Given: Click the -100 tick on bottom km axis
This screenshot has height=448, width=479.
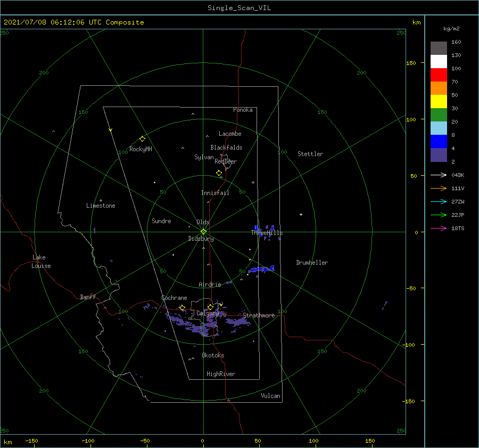Looking at the screenshot, I should [88, 441].
